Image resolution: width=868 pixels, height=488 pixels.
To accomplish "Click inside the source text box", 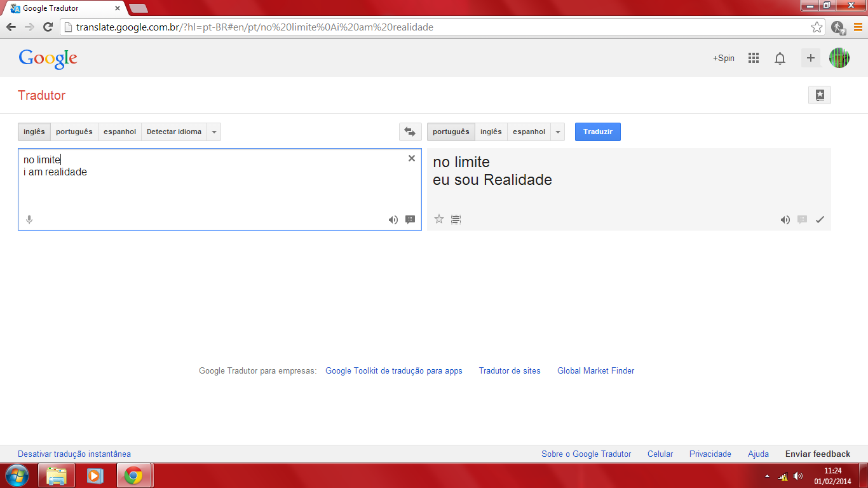I will 220,189.
